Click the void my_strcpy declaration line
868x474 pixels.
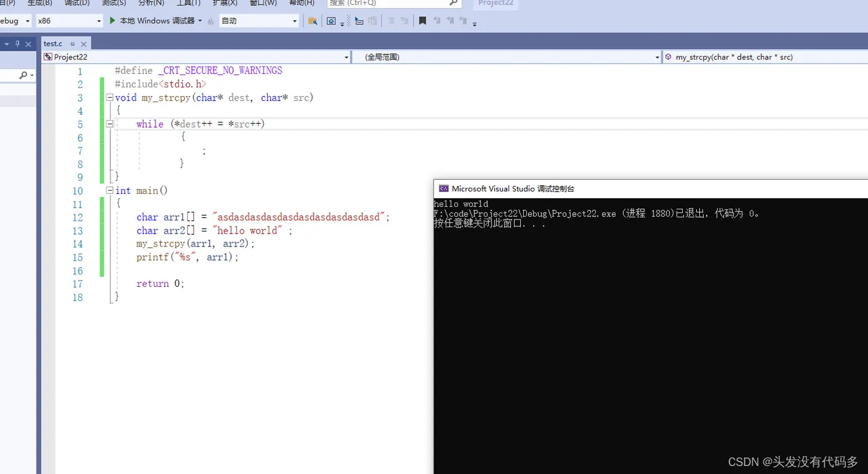215,97
